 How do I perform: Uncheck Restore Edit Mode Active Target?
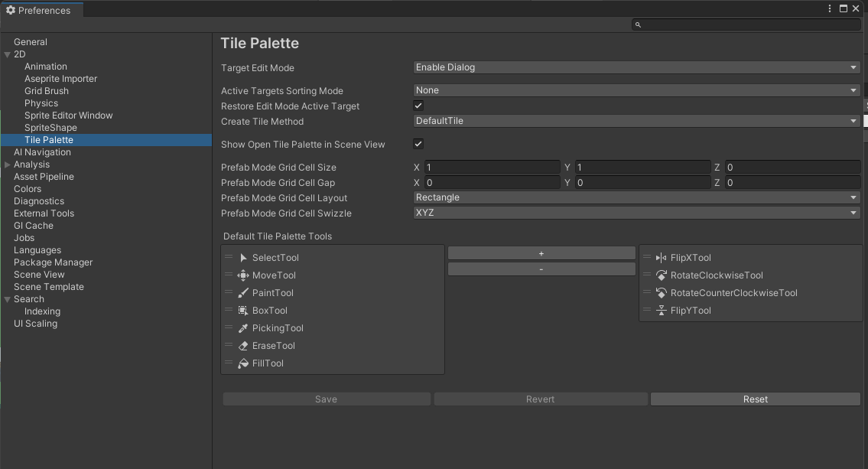coord(418,106)
